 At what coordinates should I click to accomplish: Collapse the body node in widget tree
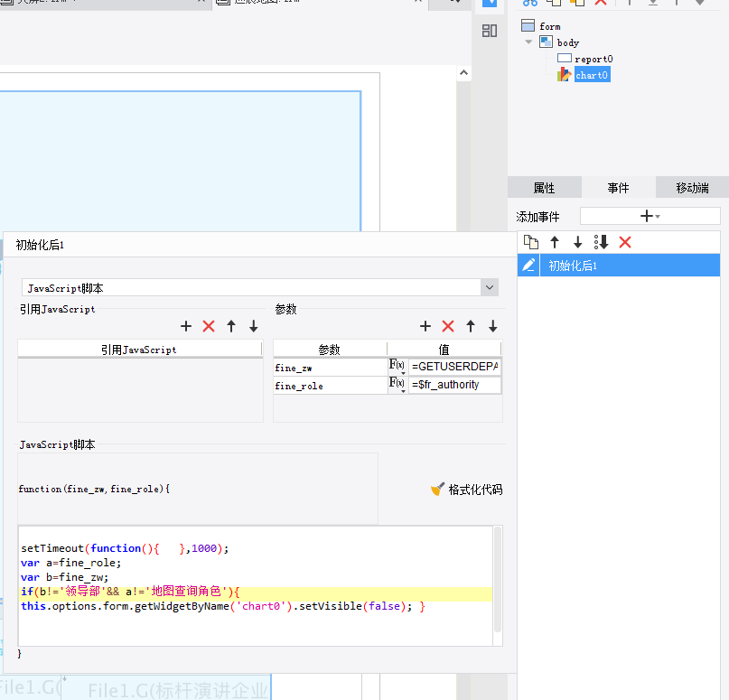pyautogui.click(x=529, y=42)
